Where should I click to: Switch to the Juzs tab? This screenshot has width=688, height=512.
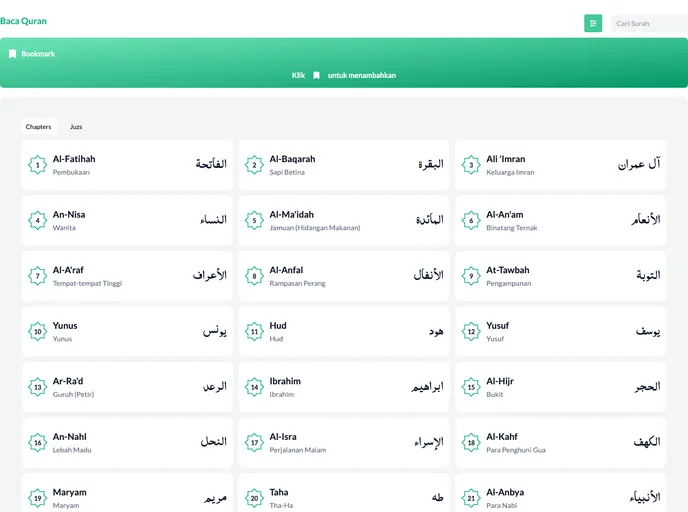76,127
